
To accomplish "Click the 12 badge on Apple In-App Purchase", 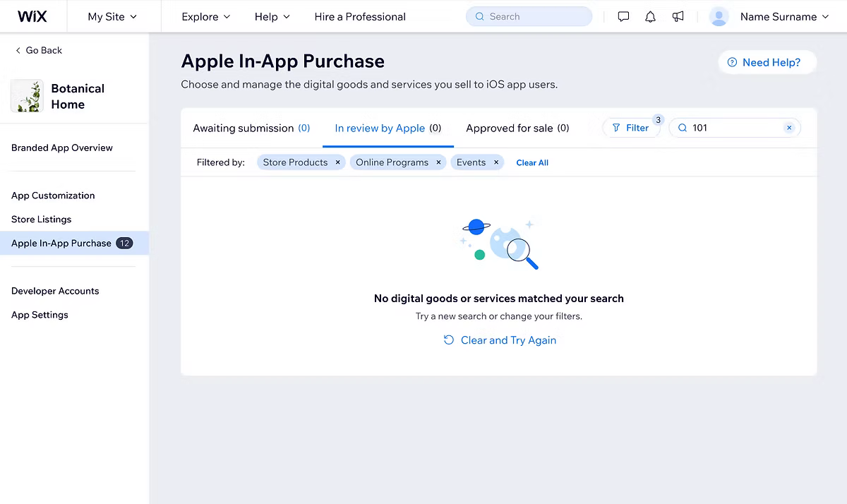I will pyautogui.click(x=124, y=243).
